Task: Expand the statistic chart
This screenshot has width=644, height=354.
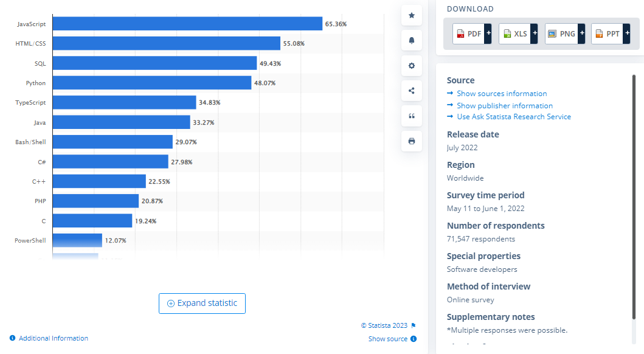Action: 202,304
